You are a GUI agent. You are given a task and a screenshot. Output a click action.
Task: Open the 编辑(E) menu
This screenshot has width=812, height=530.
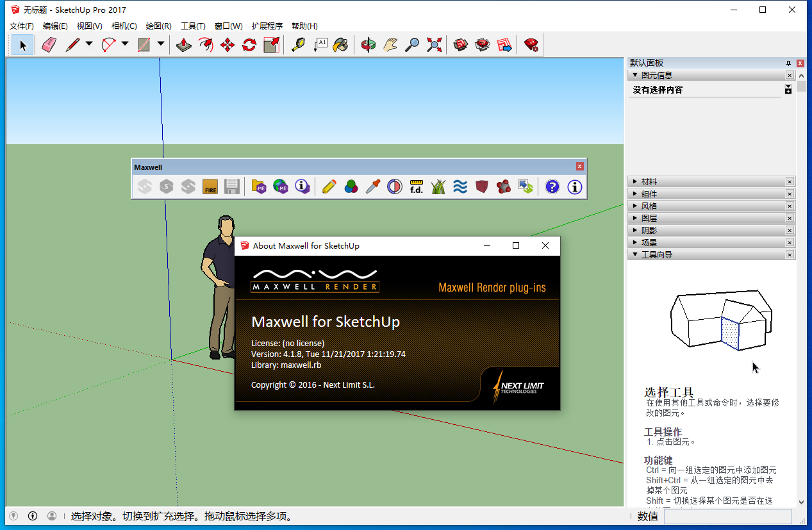[55, 26]
